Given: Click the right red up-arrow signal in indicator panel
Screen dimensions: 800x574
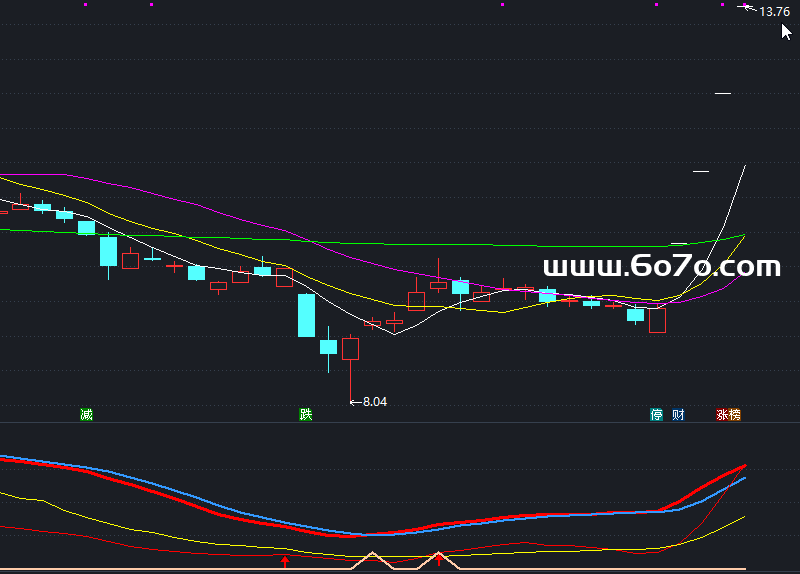Looking at the screenshot, I should (x=438, y=559).
